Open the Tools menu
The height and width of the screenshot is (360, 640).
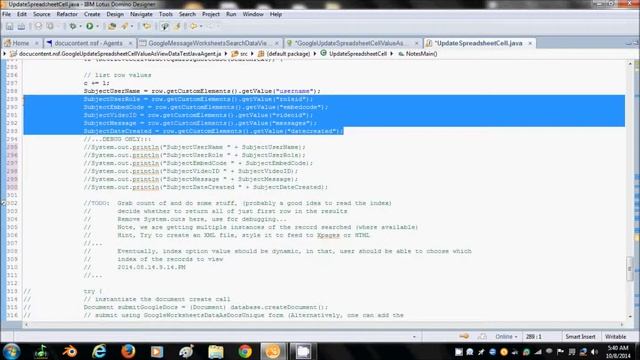tap(166, 14)
